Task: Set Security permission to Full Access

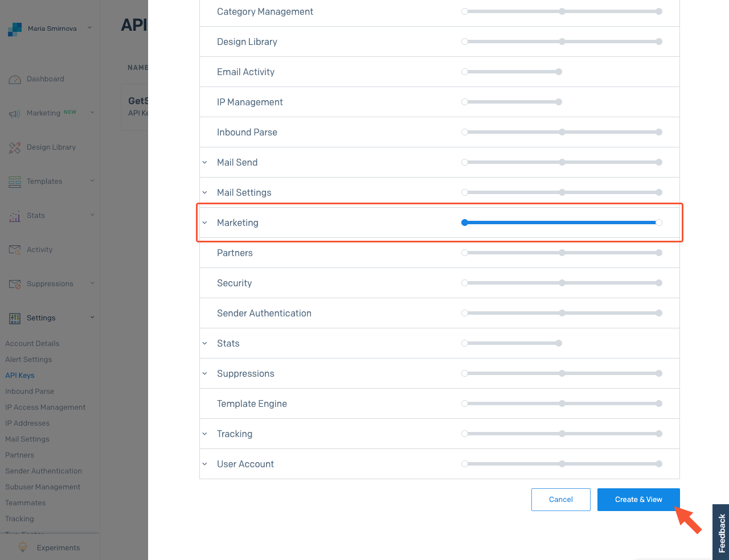Action: (659, 283)
